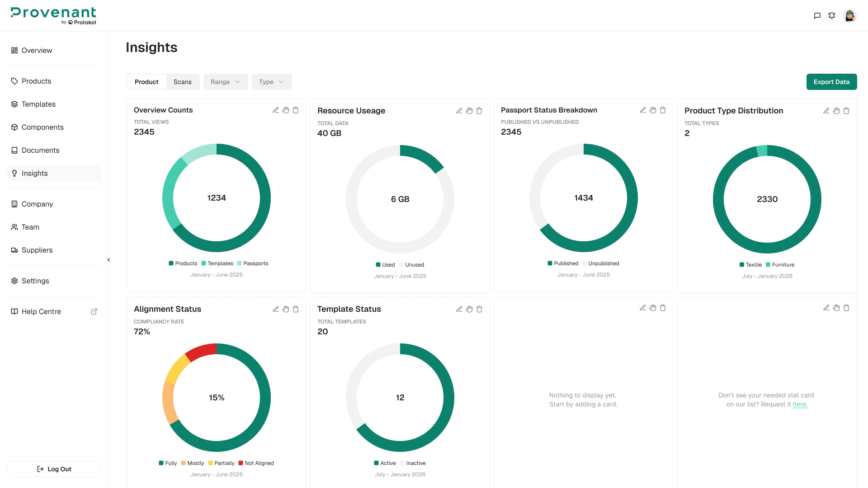868x488 pixels.
Task: Open the chat messages icon
Action: 817,16
